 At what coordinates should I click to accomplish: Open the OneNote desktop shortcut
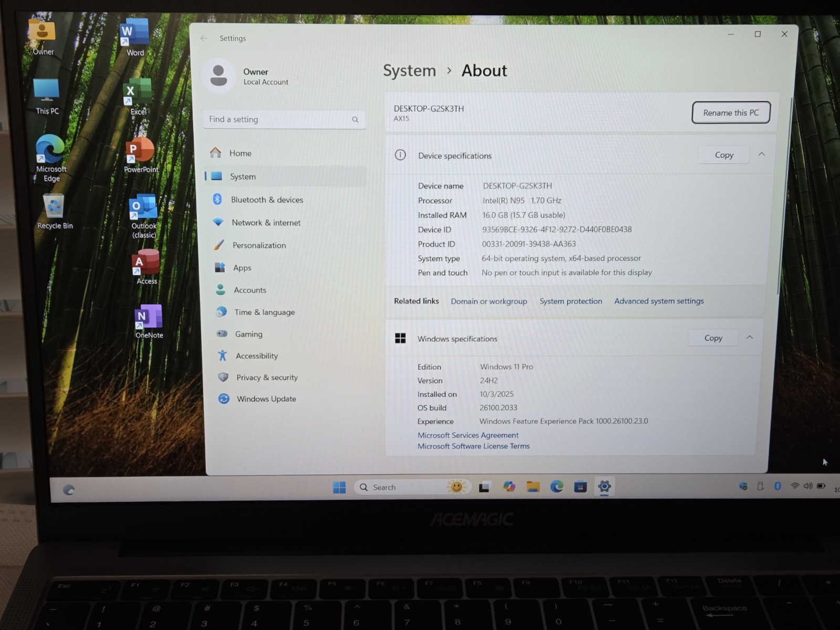pos(149,321)
